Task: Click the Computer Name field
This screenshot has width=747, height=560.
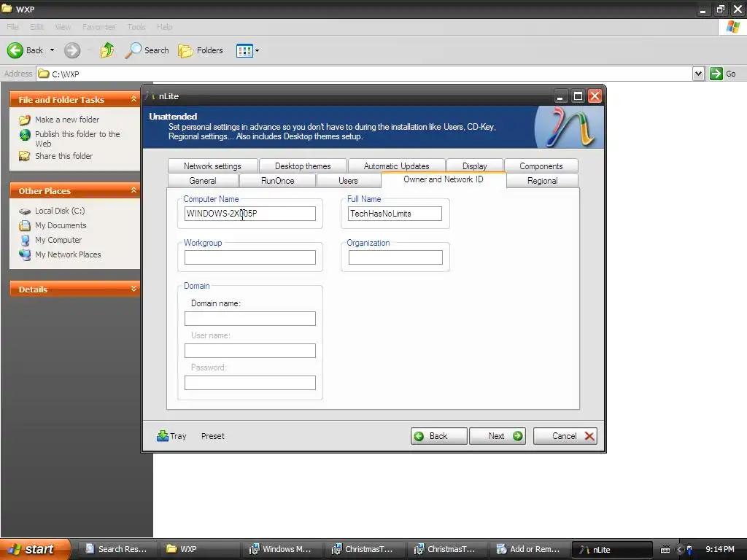Action: [x=250, y=214]
